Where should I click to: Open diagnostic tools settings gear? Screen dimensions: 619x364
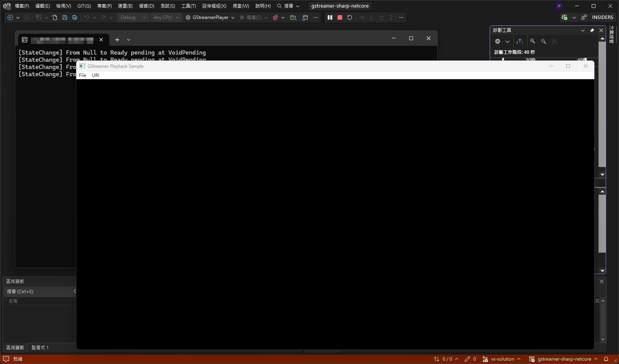click(498, 41)
